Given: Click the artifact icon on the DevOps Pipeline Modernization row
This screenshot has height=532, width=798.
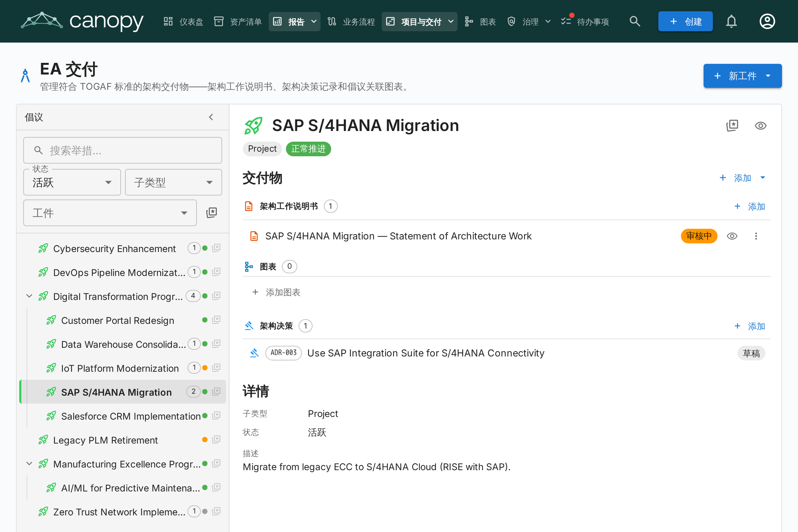Looking at the screenshot, I should pos(216,272).
